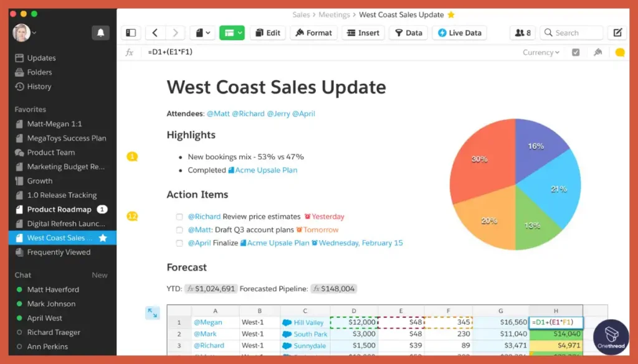Open the comment bubble marked 12
638x364 pixels.
(132, 216)
